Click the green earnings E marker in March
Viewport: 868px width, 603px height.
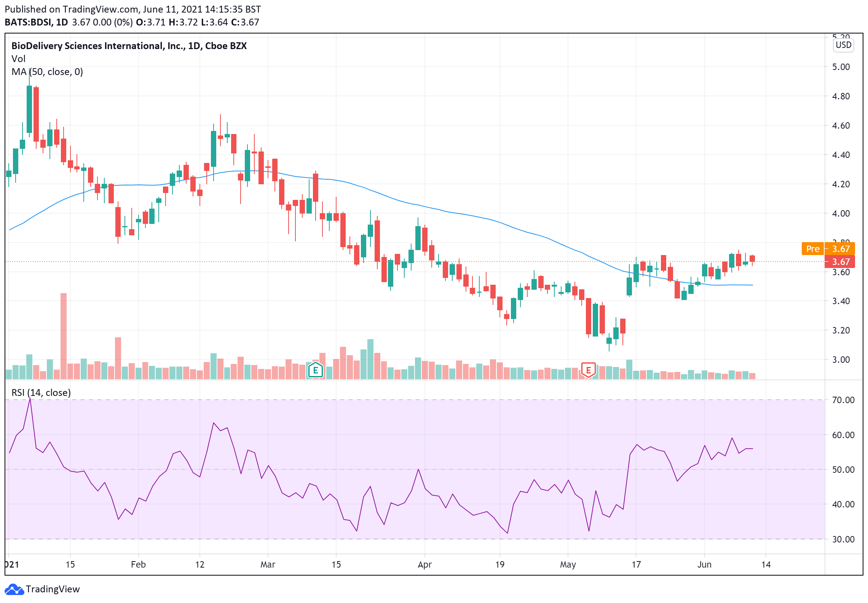coord(315,370)
